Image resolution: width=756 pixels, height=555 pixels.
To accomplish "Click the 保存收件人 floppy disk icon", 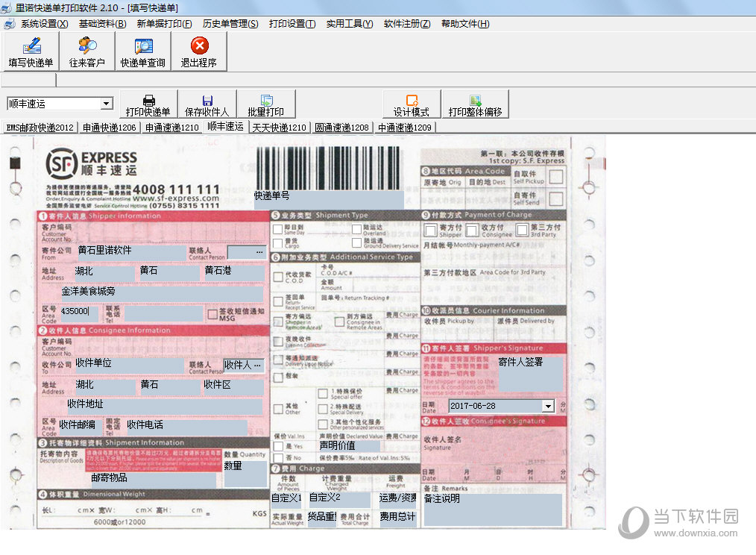I will [x=207, y=104].
